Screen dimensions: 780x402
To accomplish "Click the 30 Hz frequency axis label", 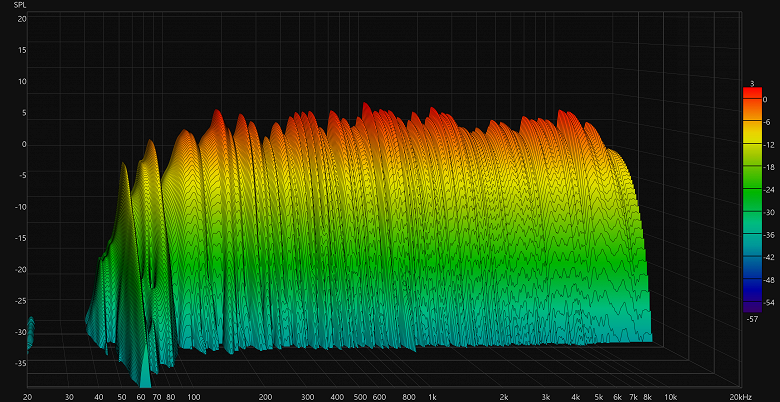I will pyautogui.click(x=69, y=397).
